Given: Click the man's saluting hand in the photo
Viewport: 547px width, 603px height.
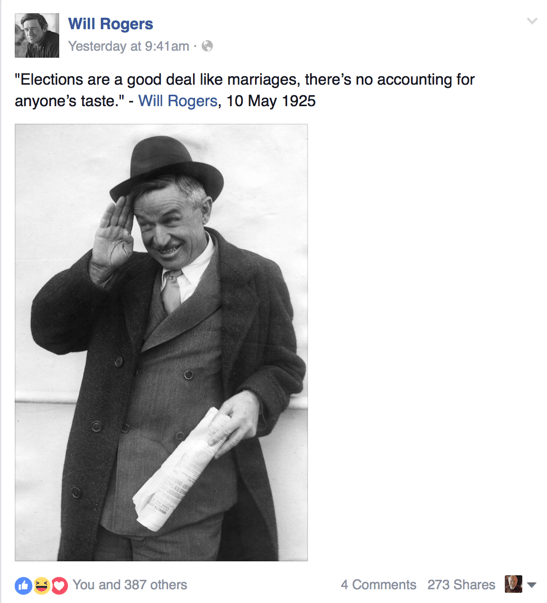Looking at the screenshot, I should (112, 233).
